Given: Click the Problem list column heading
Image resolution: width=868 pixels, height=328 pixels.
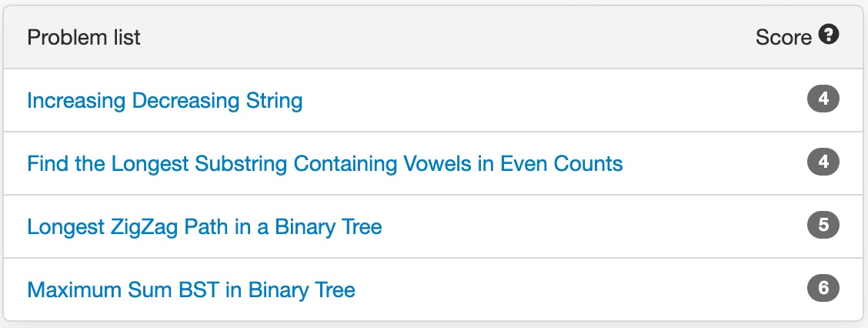Looking at the screenshot, I should 84,37.
